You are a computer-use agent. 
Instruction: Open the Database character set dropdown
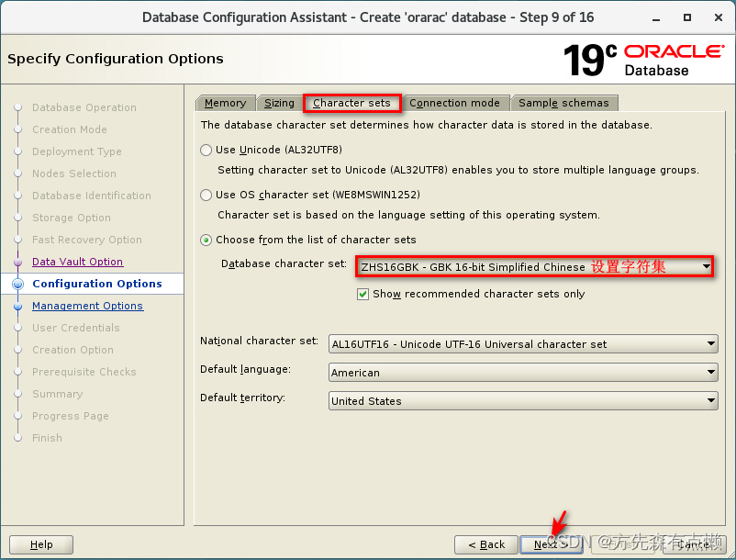tap(535, 266)
